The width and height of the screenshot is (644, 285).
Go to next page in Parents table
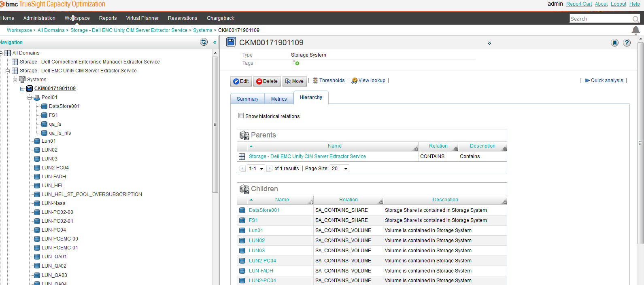pyautogui.click(x=270, y=169)
